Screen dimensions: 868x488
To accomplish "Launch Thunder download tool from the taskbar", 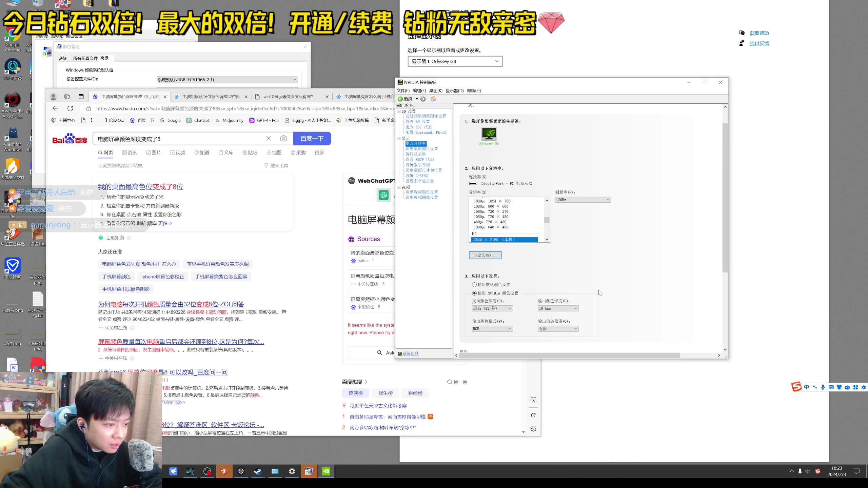I will pos(174,471).
